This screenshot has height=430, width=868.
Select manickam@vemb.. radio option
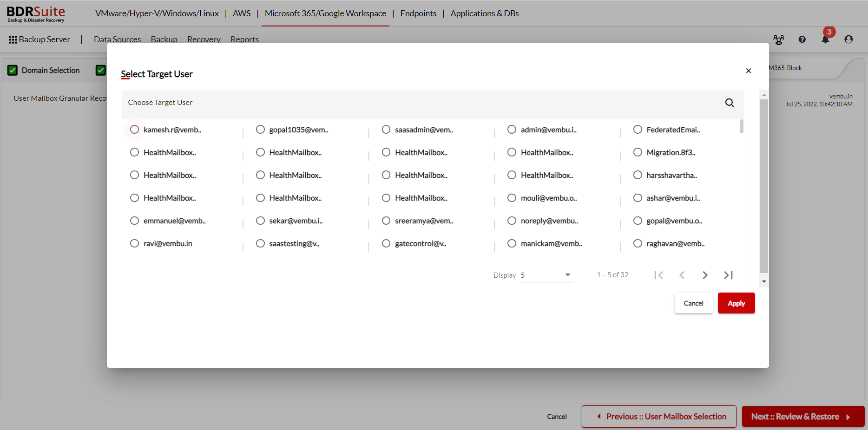(x=512, y=243)
